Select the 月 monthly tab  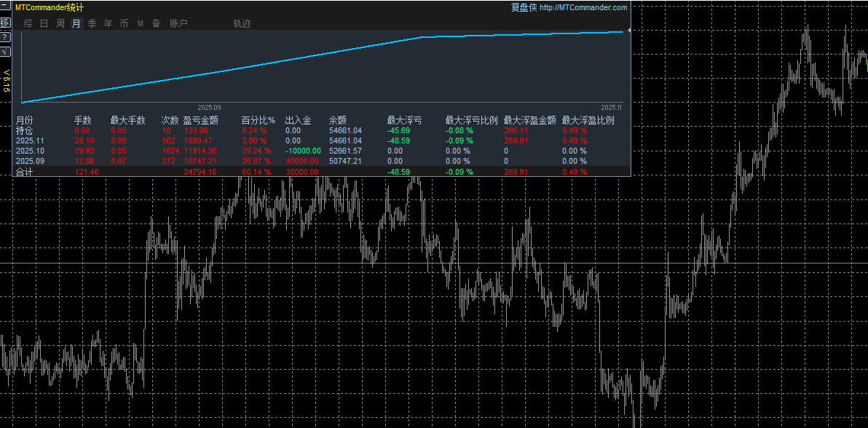point(76,23)
